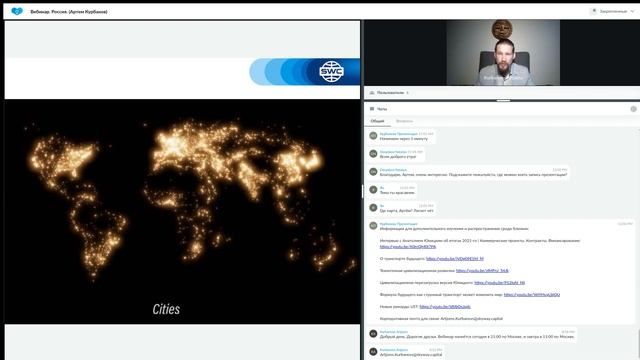Click the chat menu icon beside Чаты
The height and width of the screenshot is (360, 640).
[x=372, y=109]
